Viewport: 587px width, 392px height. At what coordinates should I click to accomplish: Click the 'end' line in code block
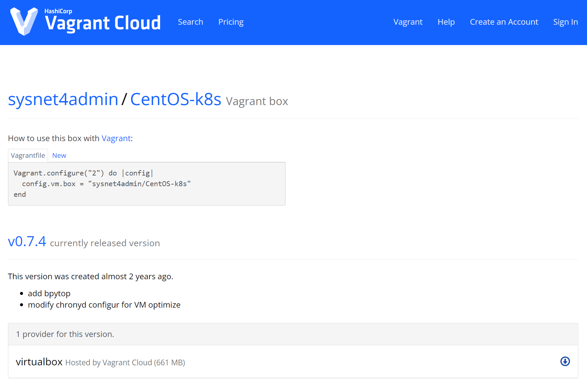tap(20, 194)
